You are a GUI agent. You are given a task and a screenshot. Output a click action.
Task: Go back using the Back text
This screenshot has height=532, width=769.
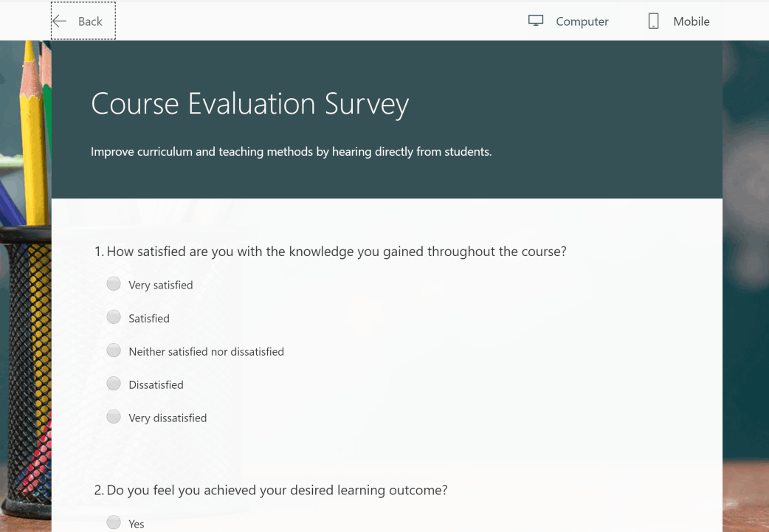point(90,21)
